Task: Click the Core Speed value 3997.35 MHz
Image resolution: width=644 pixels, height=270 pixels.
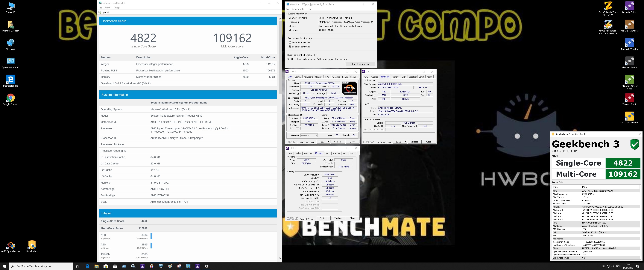Action: (309, 118)
